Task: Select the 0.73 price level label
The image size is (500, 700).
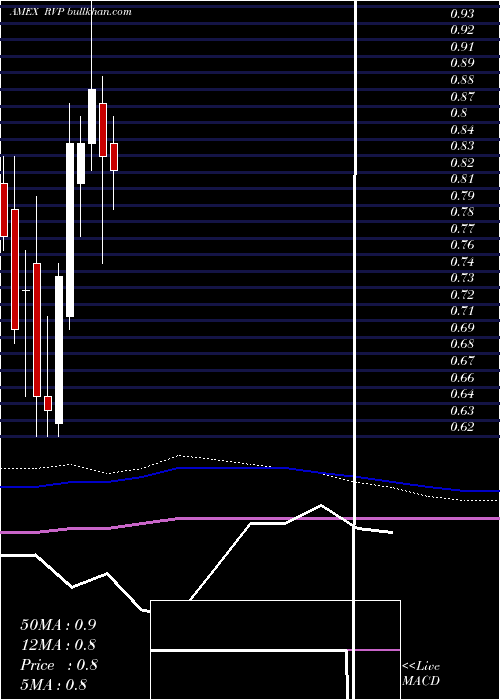Action: [462, 279]
